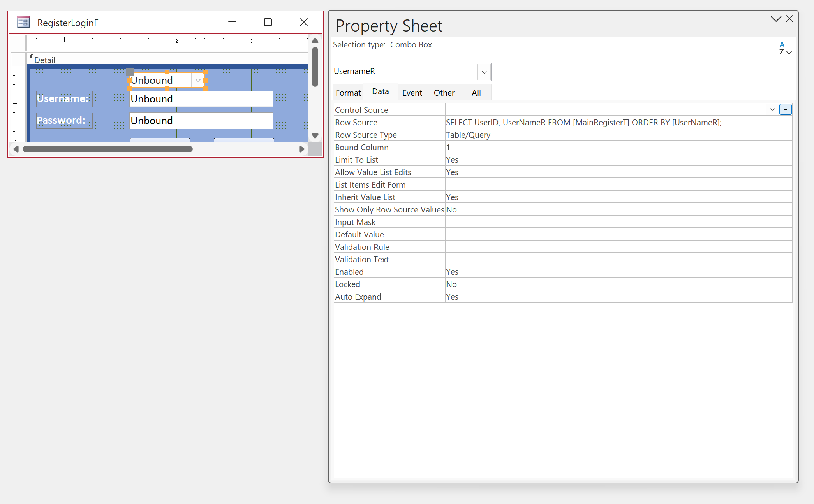
Task: Click the horizontal scrollbar thumb in form
Action: [x=107, y=149]
